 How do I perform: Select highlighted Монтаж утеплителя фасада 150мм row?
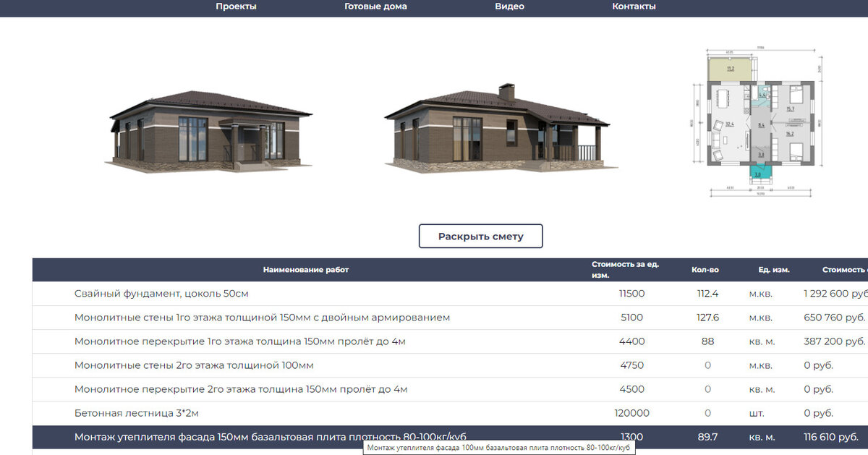pyautogui.click(x=450, y=437)
